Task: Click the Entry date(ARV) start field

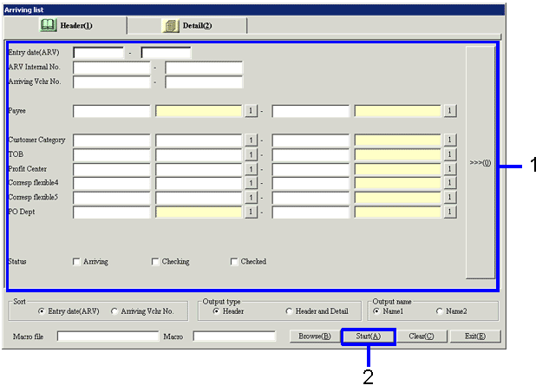Action: coord(98,53)
